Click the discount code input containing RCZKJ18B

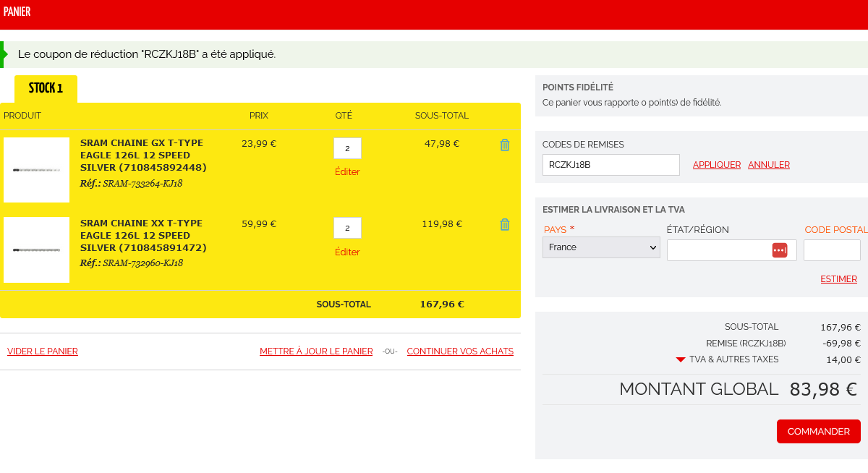click(611, 165)
